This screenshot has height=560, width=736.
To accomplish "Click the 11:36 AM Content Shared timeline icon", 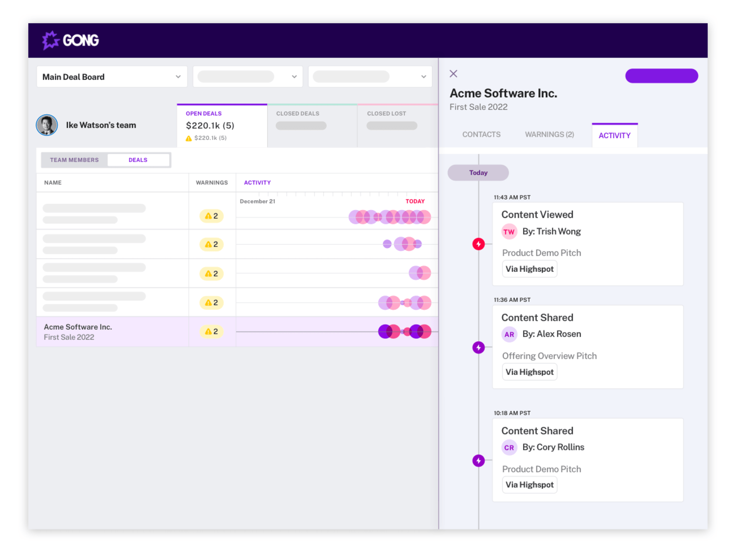I will click(x=478, y=347).
